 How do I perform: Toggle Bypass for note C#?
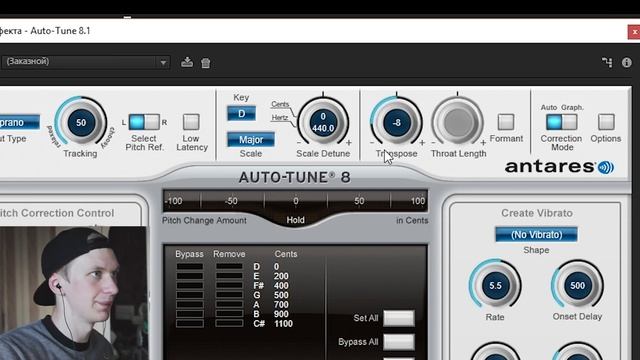coord(190,324)
